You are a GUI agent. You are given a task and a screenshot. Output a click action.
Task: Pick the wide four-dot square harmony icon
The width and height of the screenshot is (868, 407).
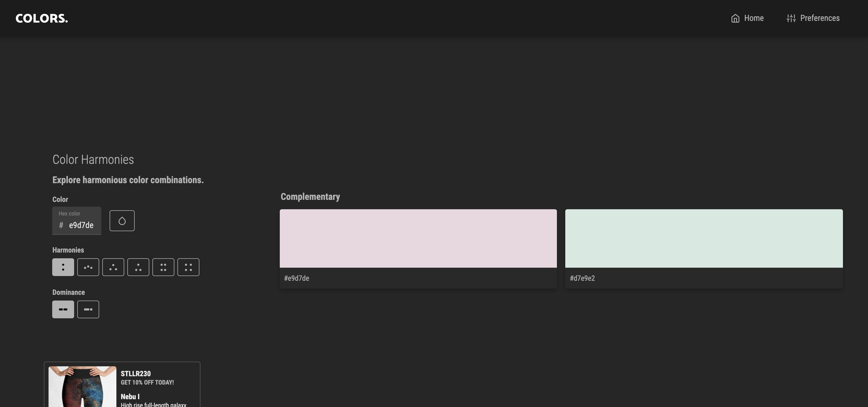[188, 267]
